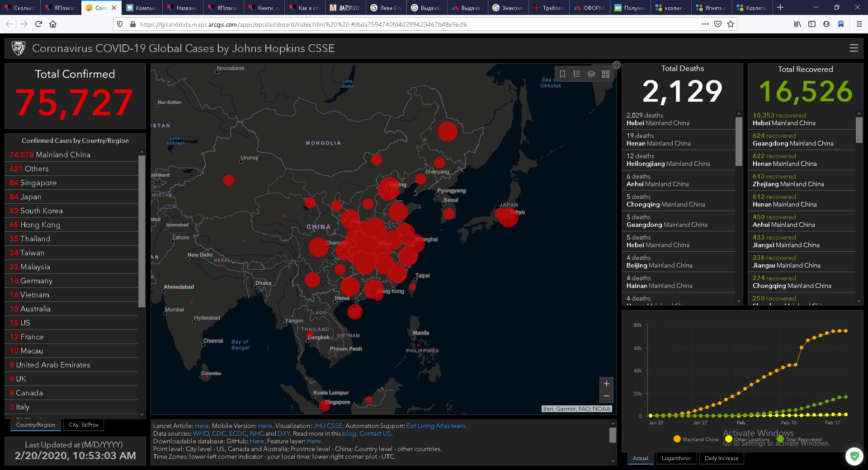Click the green security shield badge

854,456
